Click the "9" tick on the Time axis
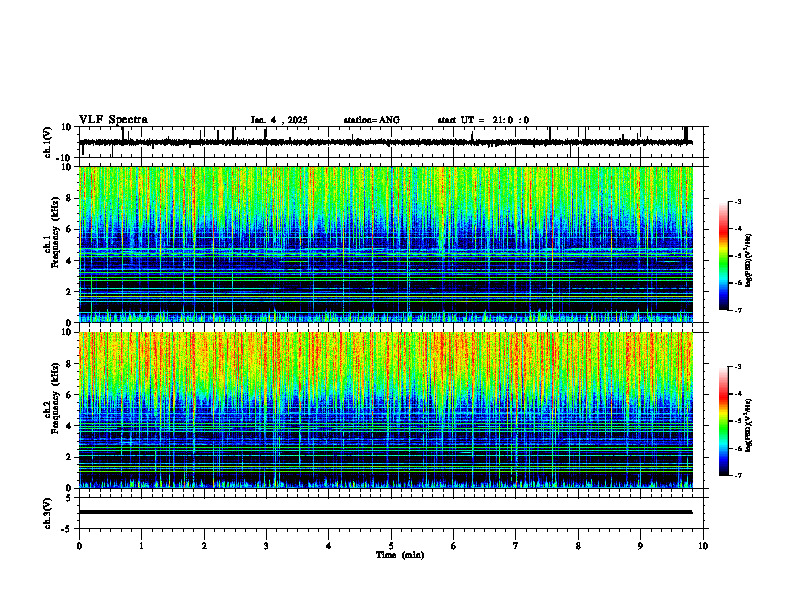The image size is (792, 612). (x=640, y=546)
